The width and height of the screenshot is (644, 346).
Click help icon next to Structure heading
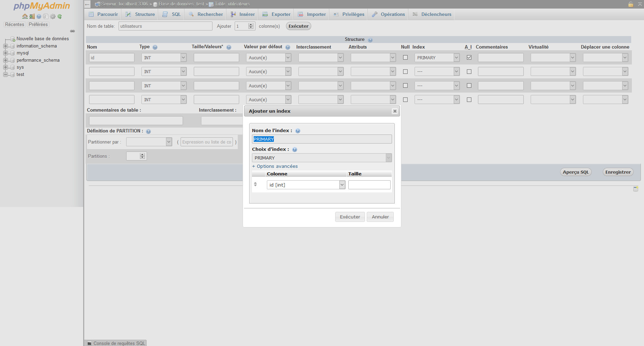coord(370,40)
